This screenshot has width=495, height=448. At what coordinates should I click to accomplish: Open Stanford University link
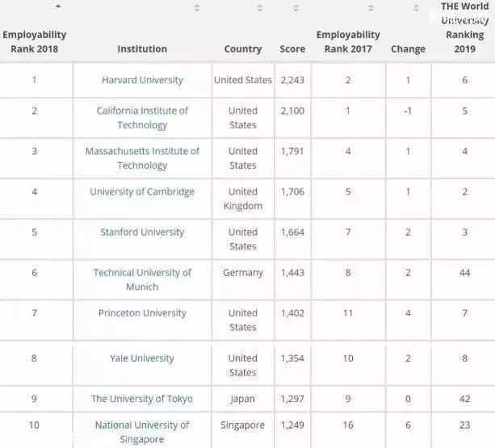pos(142,232)
